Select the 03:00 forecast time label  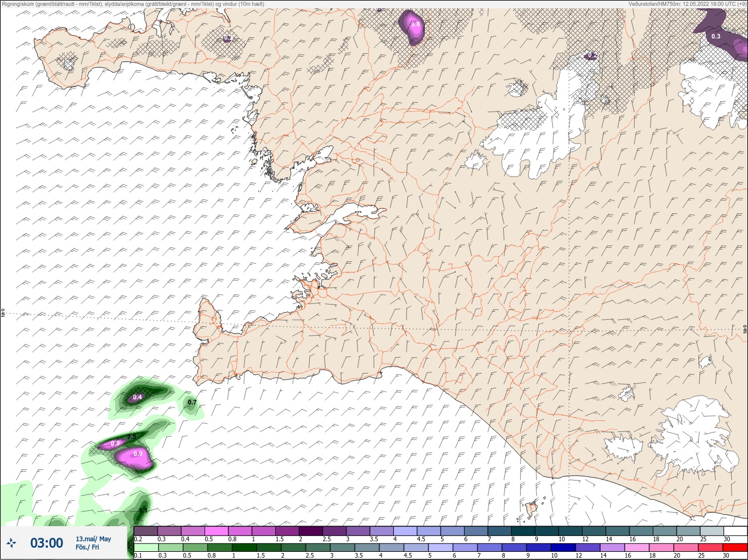(x=47, y=543)
